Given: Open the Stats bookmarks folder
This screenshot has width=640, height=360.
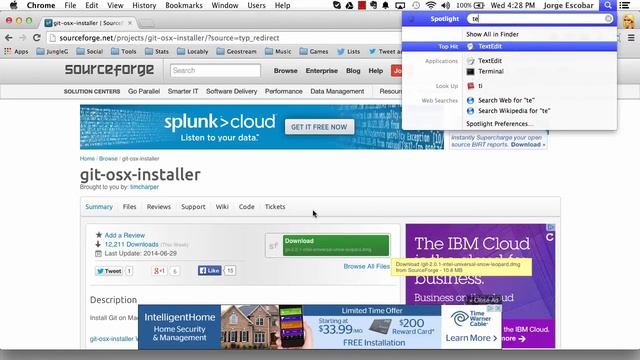Looking at the screenshot, I should (157, 51).
